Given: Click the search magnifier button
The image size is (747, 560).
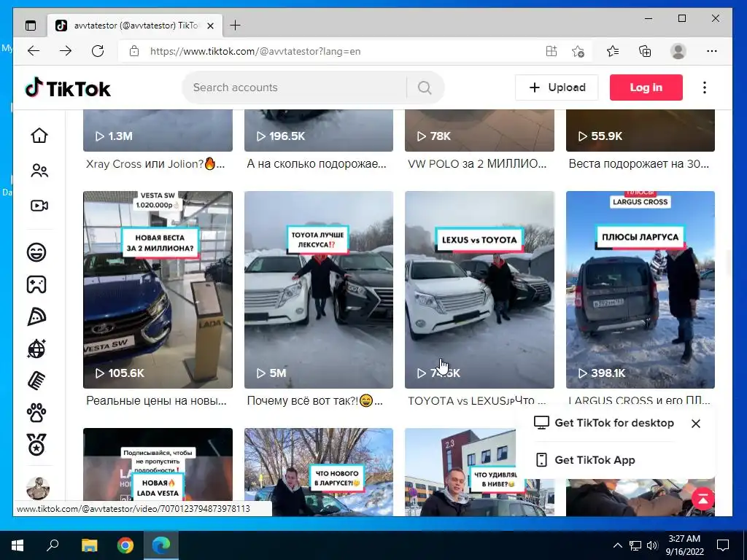Looking at the screenshot, I should pyautogui.click(x=425, y=87).
